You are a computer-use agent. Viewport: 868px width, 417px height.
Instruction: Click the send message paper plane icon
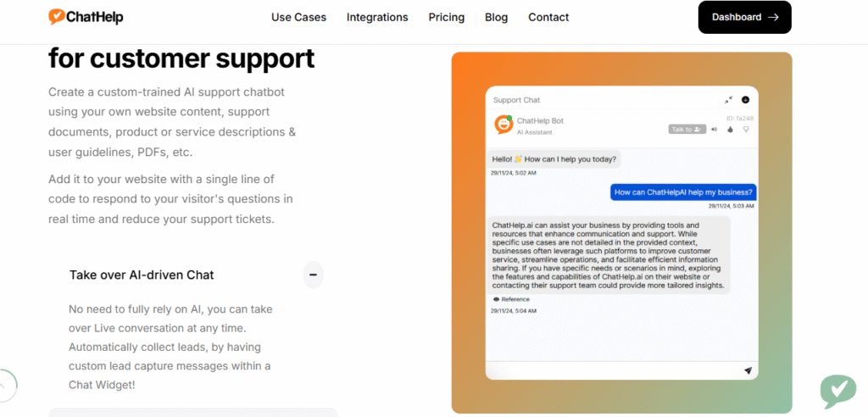click(x=748, y=370)
